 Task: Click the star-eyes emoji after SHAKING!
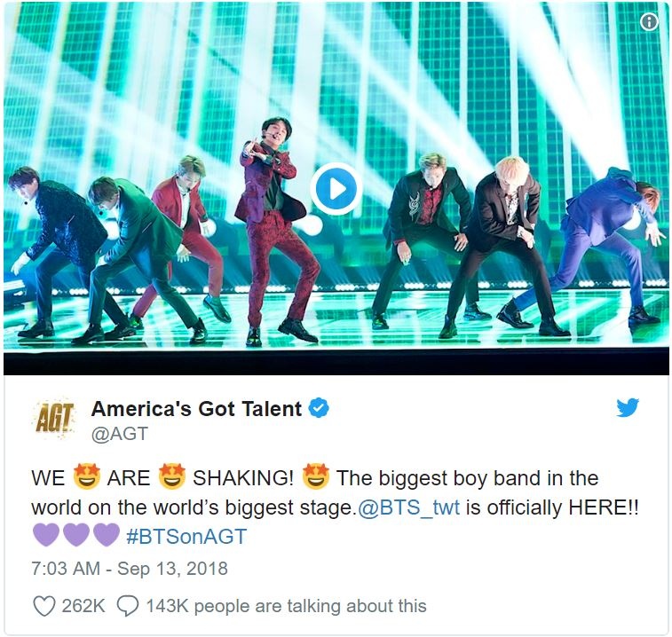pos(316,476)
